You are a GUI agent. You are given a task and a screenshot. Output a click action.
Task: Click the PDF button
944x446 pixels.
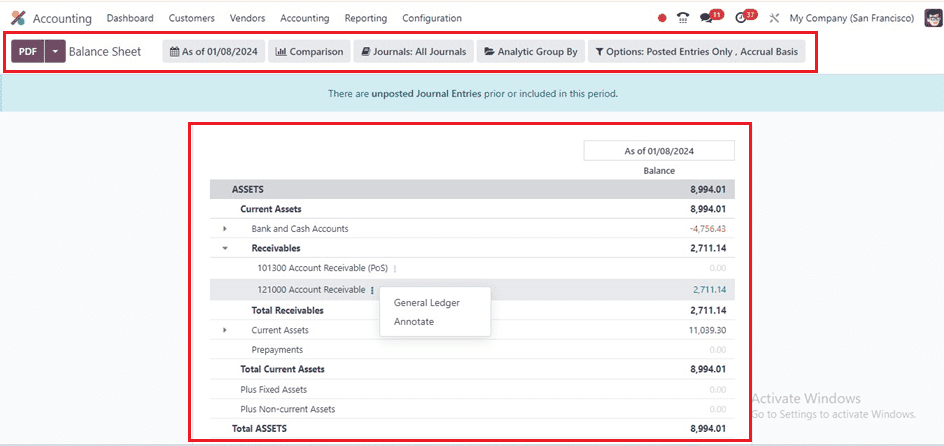[x=28, y=52]
